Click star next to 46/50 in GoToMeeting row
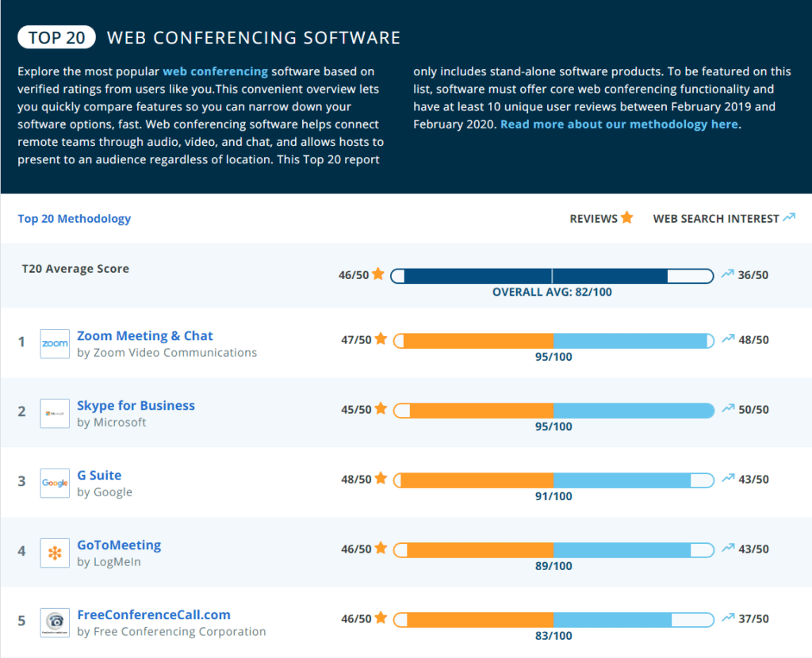This screenshot has height=658, width=812. [381, 548]
